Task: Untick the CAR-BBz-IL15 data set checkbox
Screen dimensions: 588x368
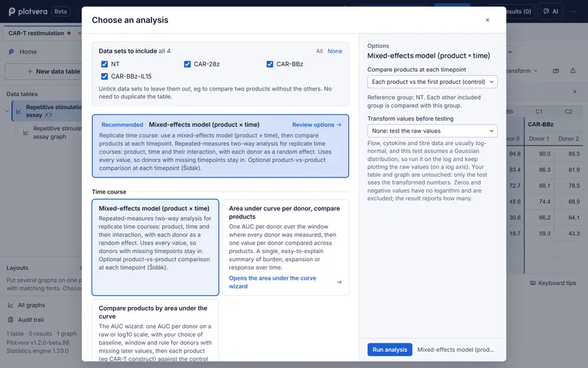Action: [104, 77]
